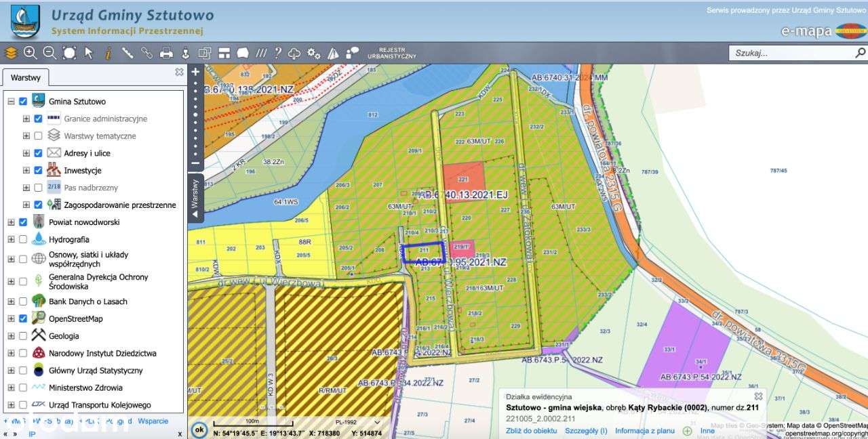Select the polygon shape drawing tool
The image size is (868, 439).
pos(243,53)
